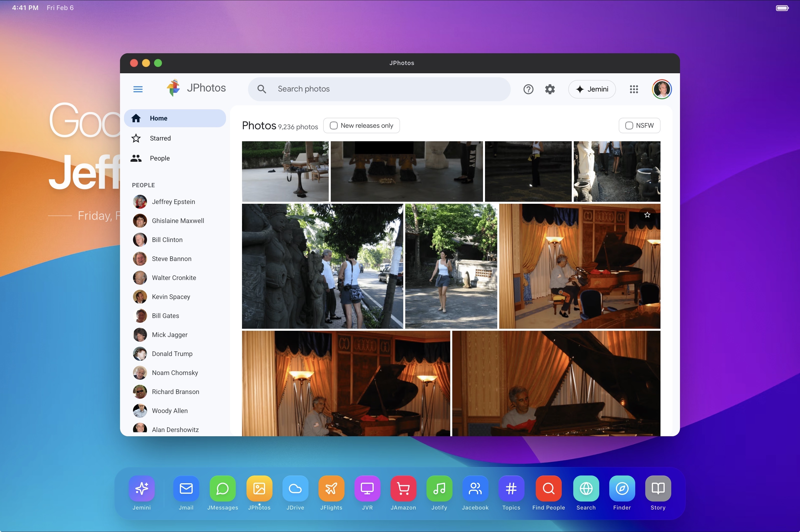Open the hamburger main menu
Viewport: 800px width, 532px height.
[138, 89]
